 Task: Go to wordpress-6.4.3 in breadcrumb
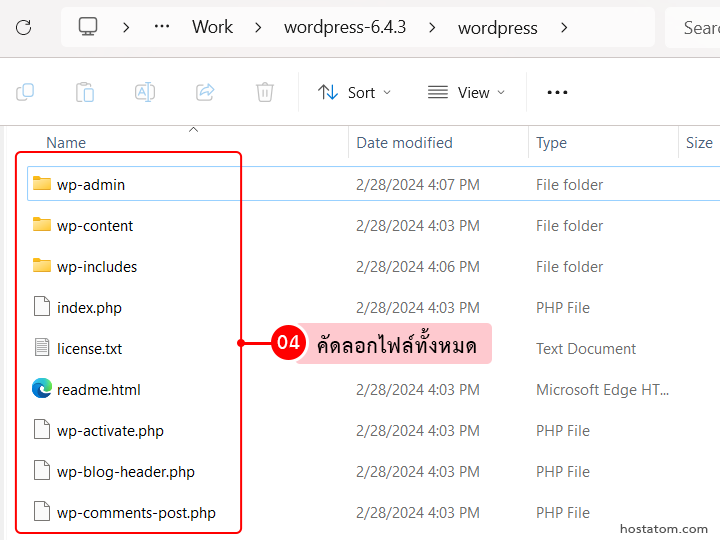tap(345, 27)
